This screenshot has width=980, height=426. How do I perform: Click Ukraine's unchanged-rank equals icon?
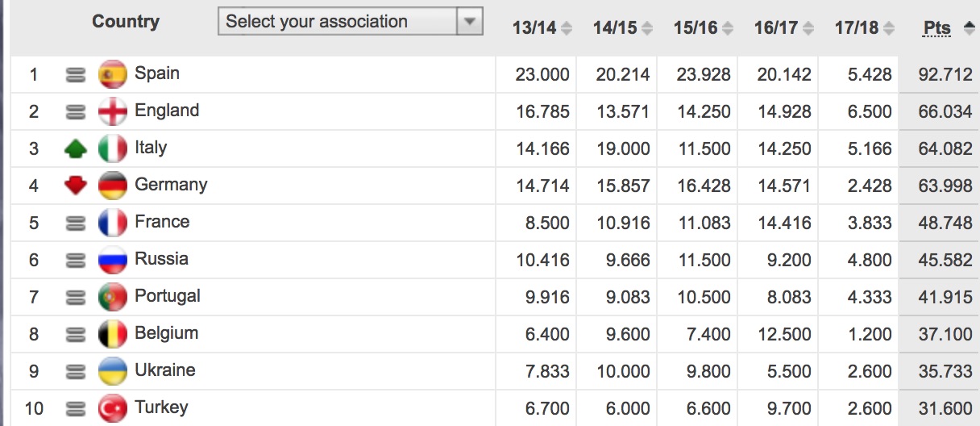[75, 372]
